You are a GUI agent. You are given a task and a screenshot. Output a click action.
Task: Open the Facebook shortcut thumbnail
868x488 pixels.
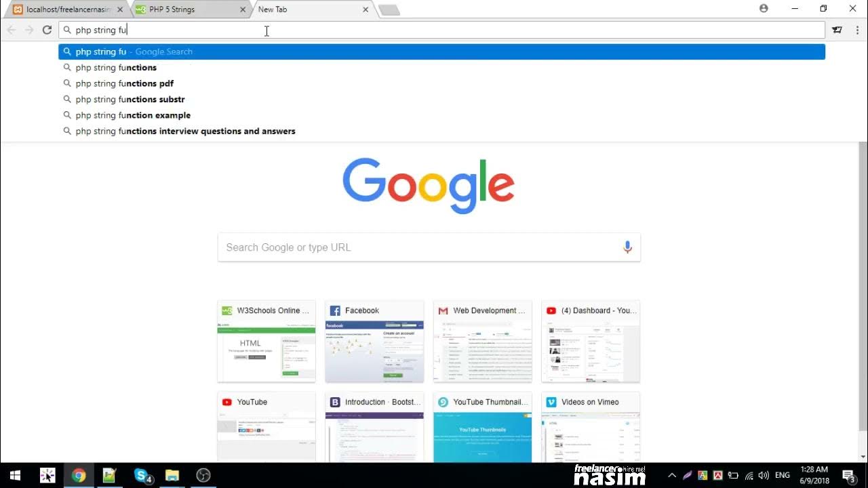click(x=374, y=342)
